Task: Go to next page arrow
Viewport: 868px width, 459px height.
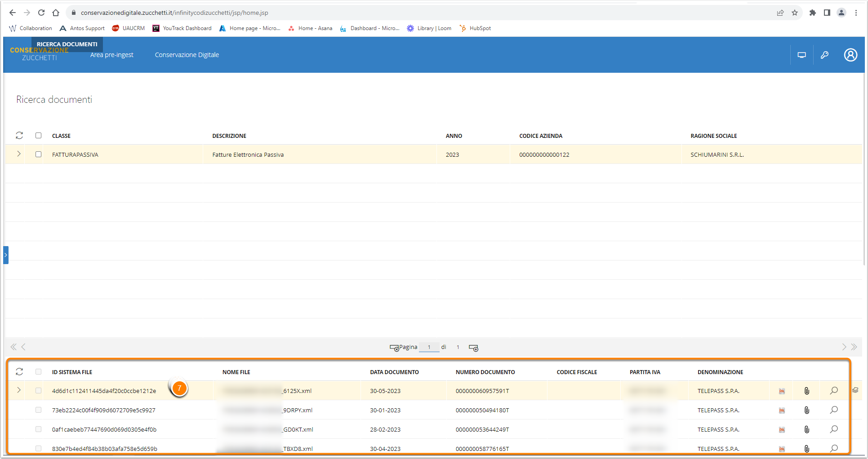Action: click(844, 347)
